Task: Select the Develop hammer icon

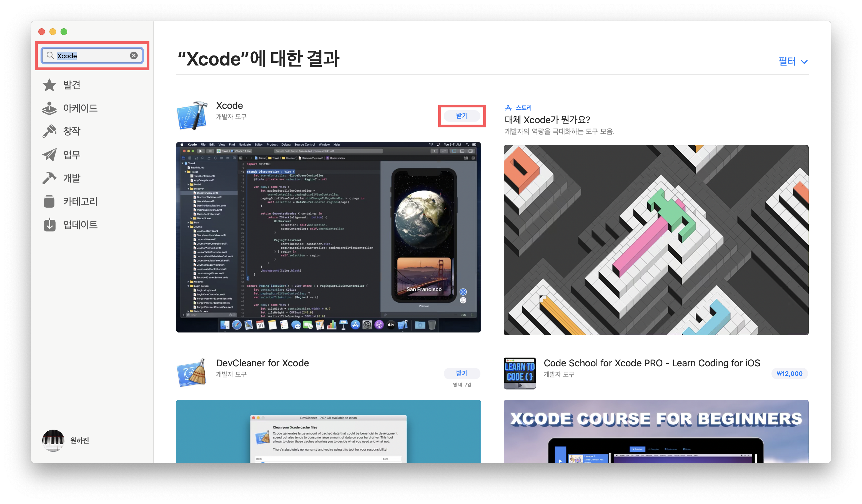Action: 49,178
